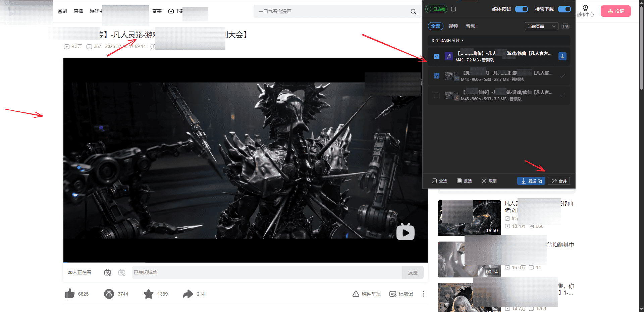Click the video player progress bar
Image resolution: width=644 pixels, height=312 pixels.
coord(246,262)
